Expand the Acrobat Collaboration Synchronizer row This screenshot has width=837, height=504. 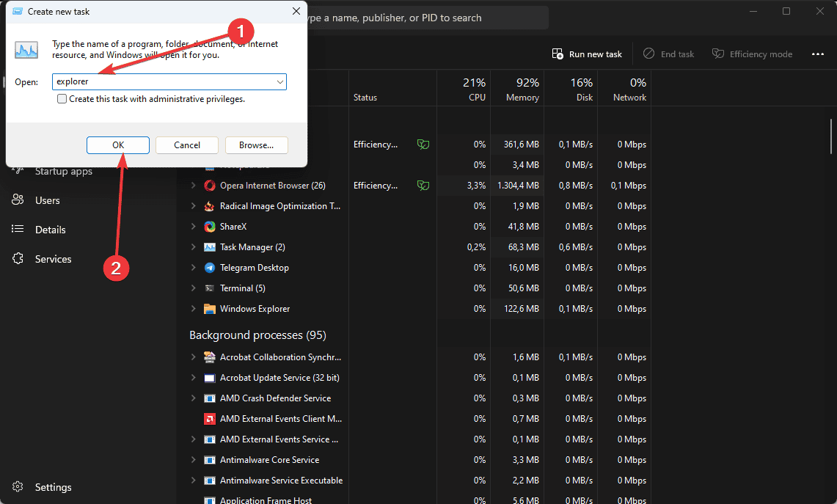[193, 357]
